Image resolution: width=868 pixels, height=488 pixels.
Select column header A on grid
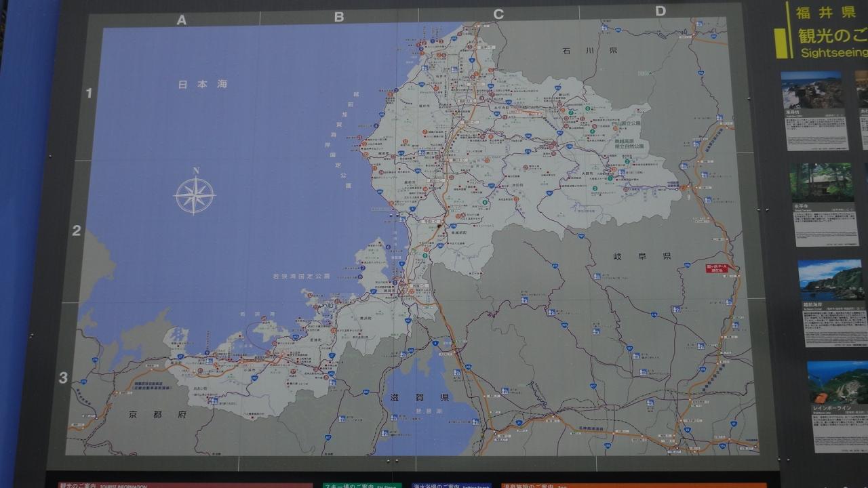tap(181, 20)
